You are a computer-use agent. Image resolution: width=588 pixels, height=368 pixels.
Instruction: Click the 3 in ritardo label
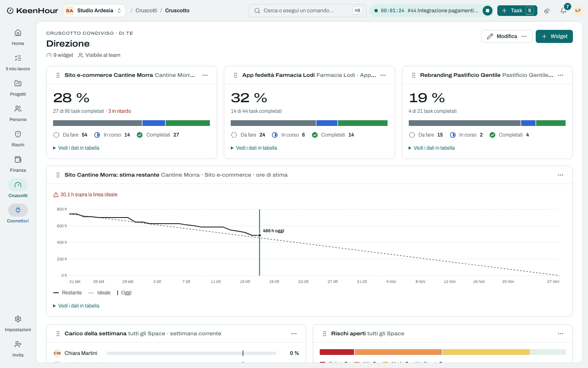click(x=120, y=111)
